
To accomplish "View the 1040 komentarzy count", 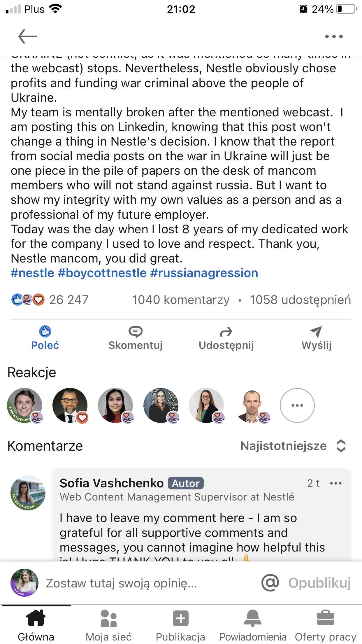I will pyautogui.click(x=181, y=300).
